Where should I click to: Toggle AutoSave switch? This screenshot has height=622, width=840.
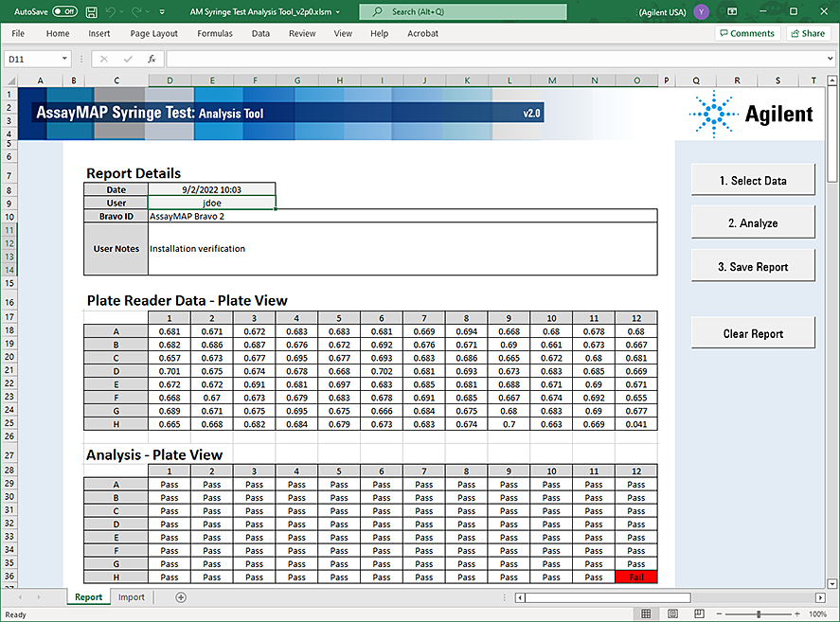coord(64,11)
